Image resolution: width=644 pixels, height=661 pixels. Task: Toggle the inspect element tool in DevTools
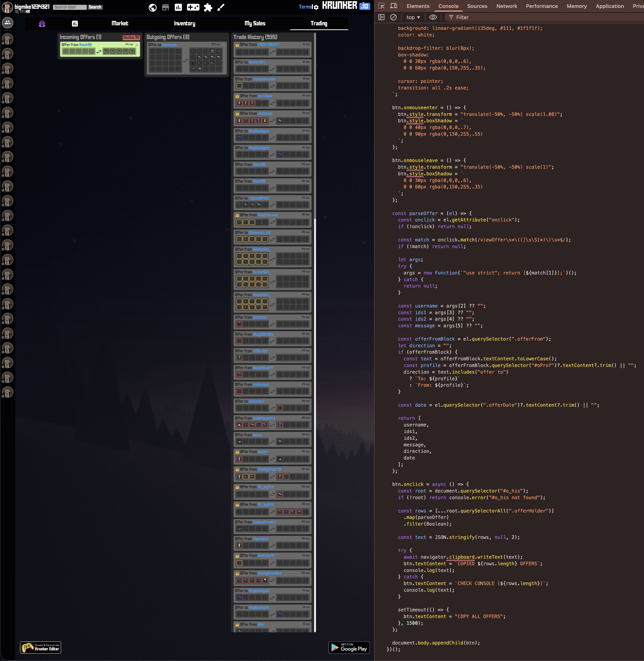pyautogui.click(x=381, y=6)
